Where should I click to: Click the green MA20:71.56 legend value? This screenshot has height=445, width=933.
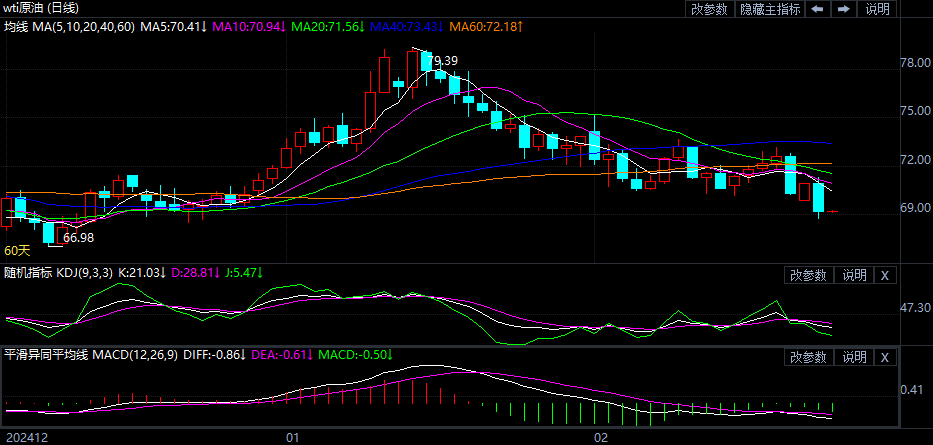328,26
